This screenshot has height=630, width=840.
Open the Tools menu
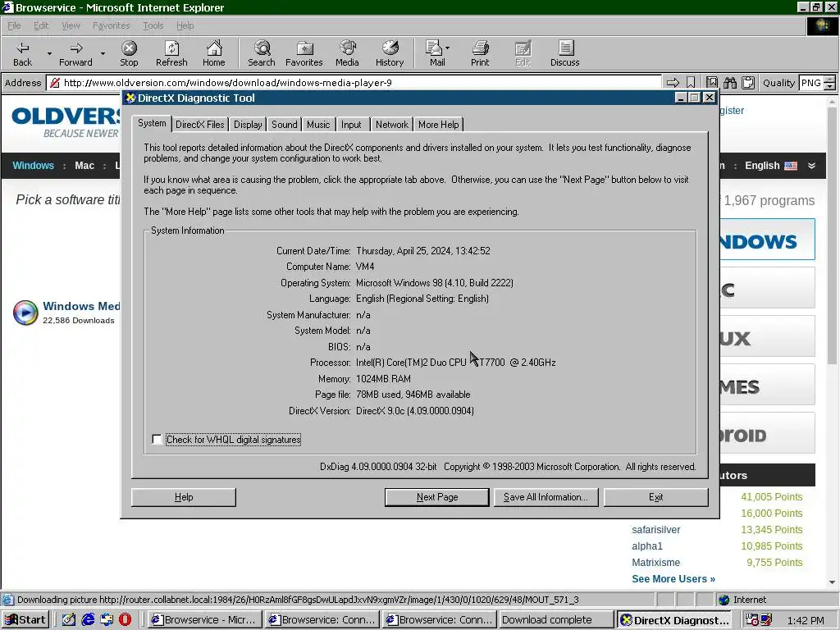coord(153,25)
